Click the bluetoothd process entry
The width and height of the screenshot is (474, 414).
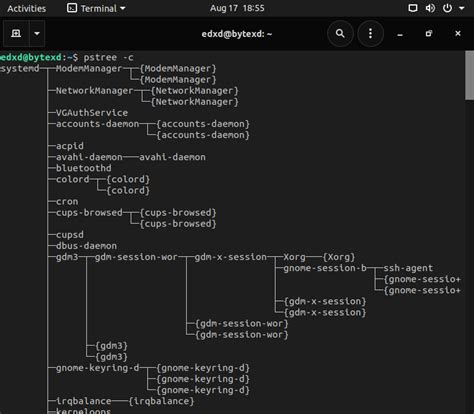pos(84,168)
